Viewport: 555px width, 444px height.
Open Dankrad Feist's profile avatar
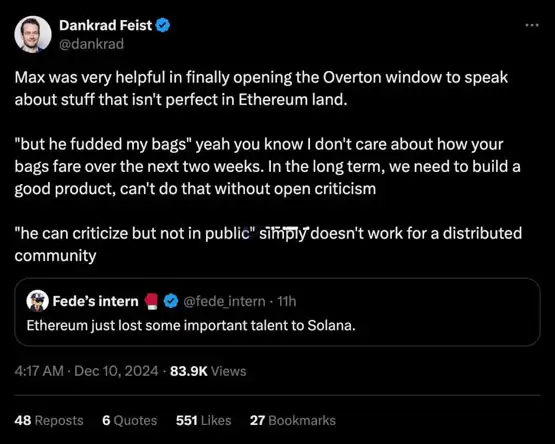(33, 34)
